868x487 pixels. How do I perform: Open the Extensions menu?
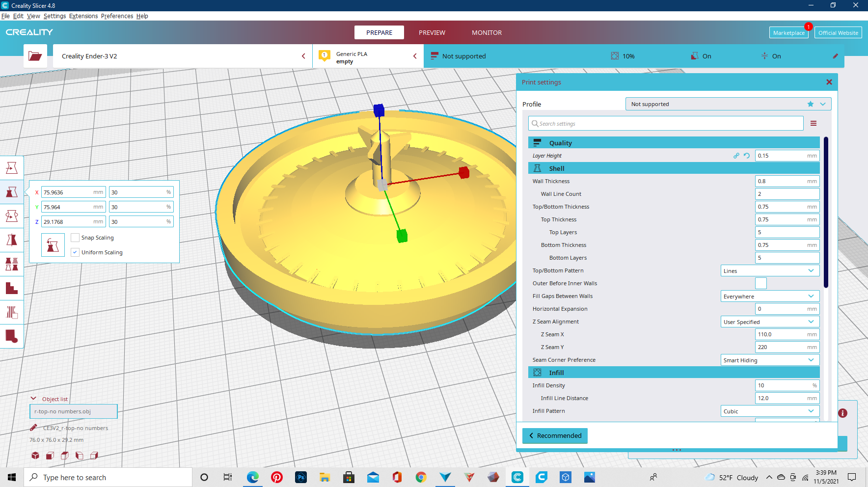tap(83, 16)
